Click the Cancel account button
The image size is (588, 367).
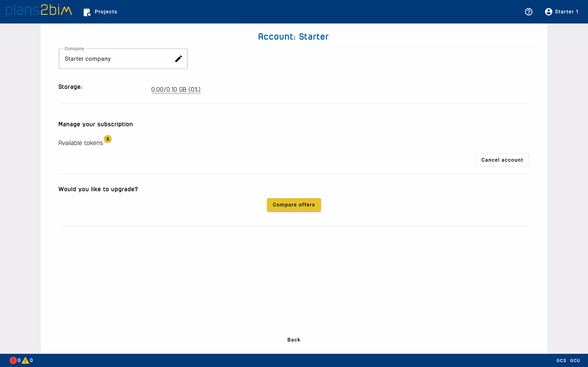[502, 160]
